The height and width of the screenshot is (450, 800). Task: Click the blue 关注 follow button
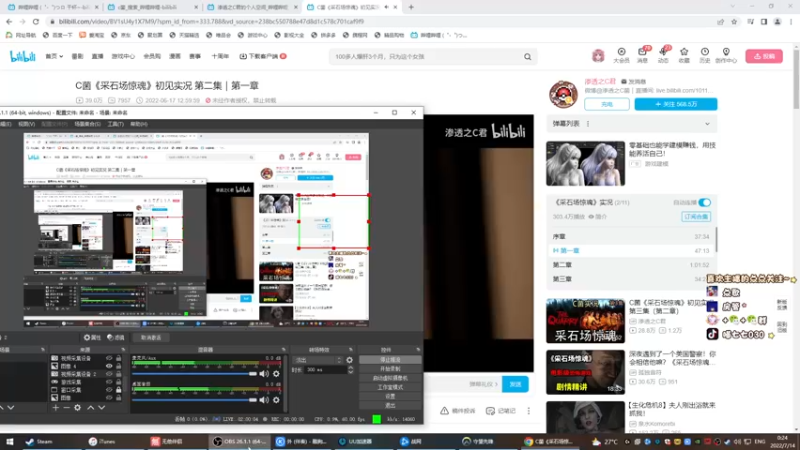click(x=676, y=104)
